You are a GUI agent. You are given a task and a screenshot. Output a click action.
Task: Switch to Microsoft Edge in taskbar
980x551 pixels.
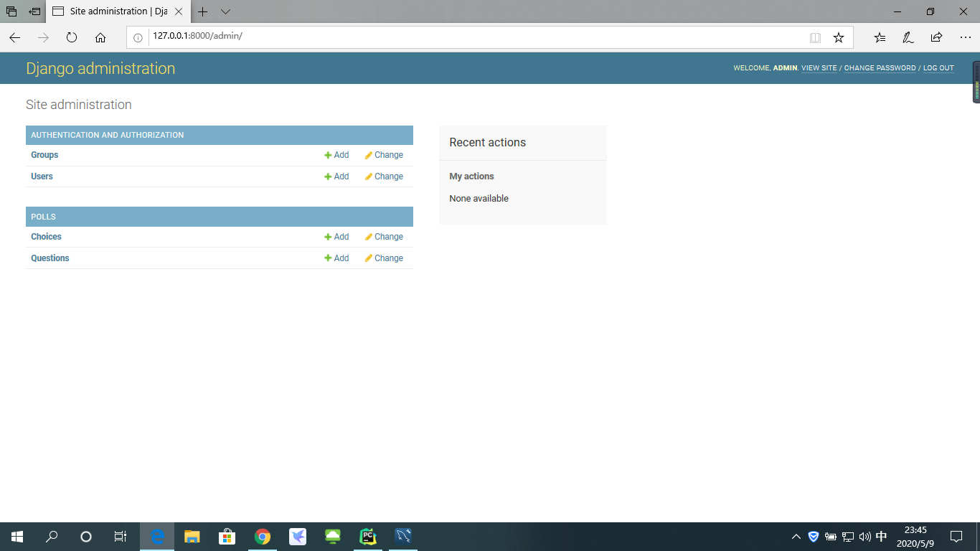157,537
